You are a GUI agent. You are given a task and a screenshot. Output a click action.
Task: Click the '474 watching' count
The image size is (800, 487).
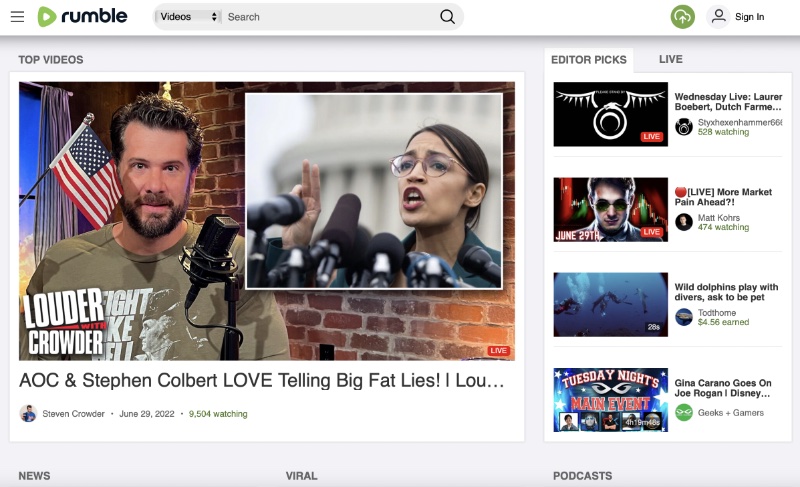coord(723,227)
